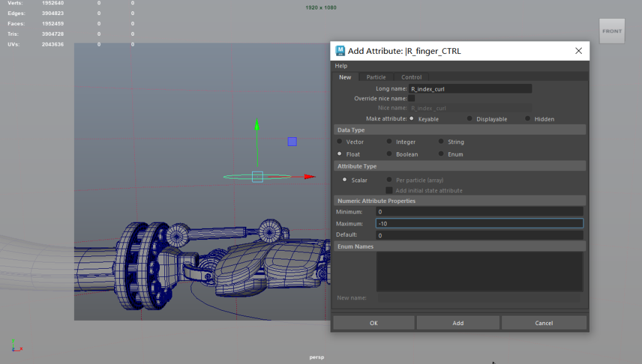Choose the Float data type
This screenshot has width=642, height=364.
click(x=339, y=153)
